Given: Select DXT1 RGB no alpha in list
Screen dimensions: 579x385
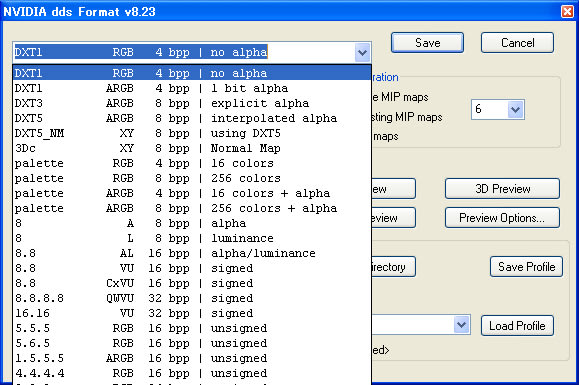Looking at the screenshot, I should coord(192,73).
